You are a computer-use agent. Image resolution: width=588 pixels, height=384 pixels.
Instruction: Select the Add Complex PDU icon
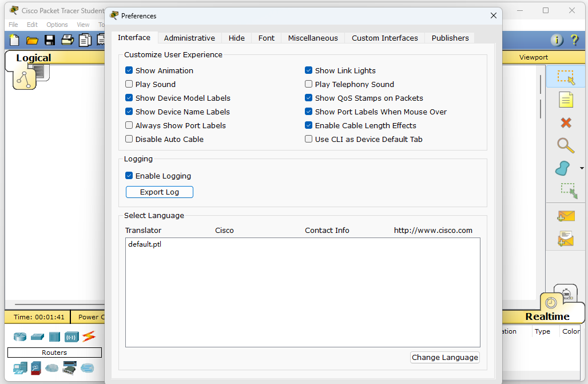click(566, 239)
